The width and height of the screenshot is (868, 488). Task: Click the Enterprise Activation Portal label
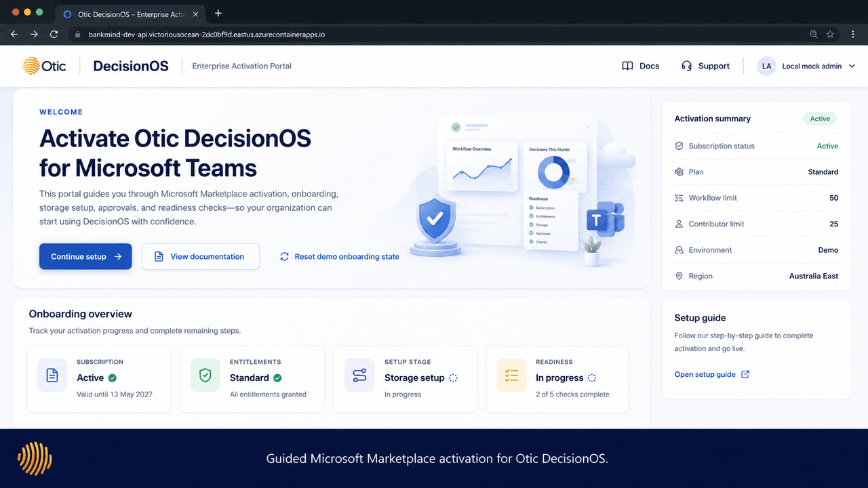[x=242, y=66]
